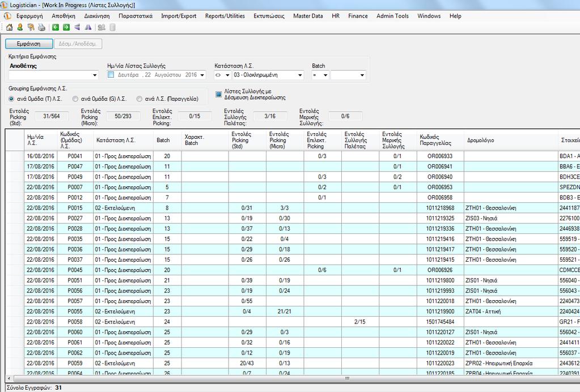This screenshot has width=580, height=392.
Task: Click the grey users group icon
Action: coord(101,27)
